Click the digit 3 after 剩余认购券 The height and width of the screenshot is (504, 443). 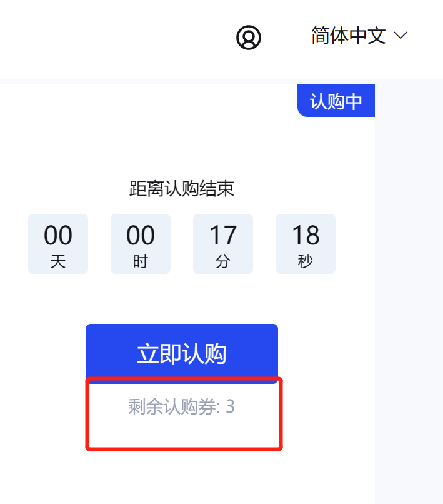(231, 406)
